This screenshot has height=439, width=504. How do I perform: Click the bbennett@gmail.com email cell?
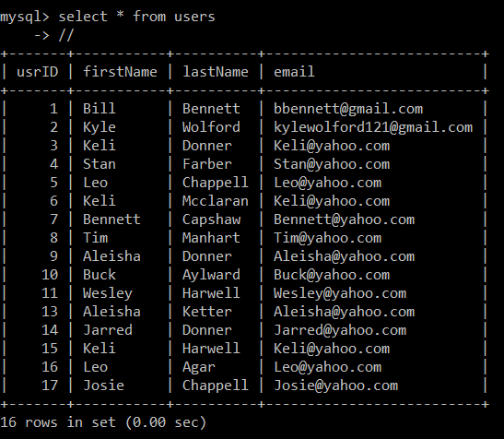tap(348, 109)
